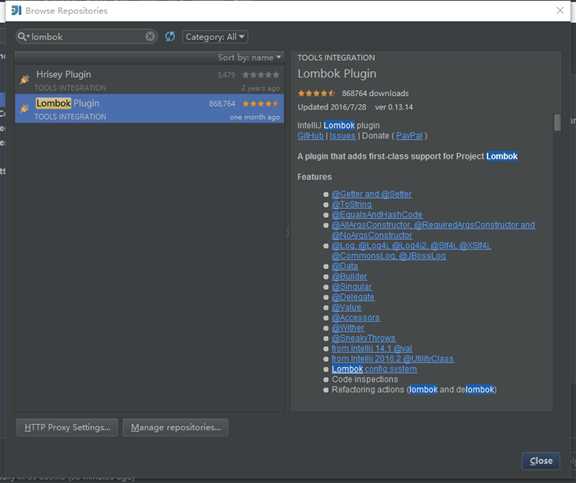The height and width of the screenshot is (483, 576).
Task: Click the TOOLS INTEGRATION details header
Action: pyautogui.click(x=336, y=58)
